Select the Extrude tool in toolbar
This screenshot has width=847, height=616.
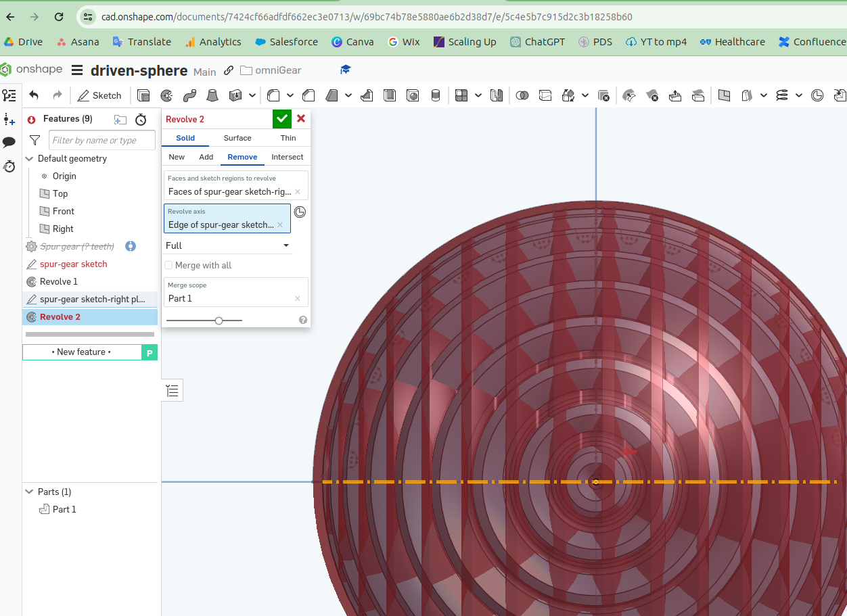click(x=143, y=95)
